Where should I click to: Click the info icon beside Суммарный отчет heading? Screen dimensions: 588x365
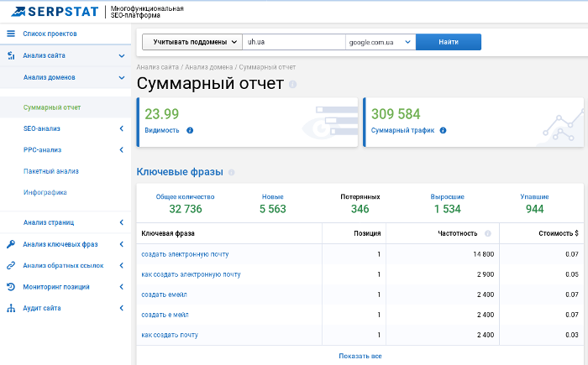293,84
